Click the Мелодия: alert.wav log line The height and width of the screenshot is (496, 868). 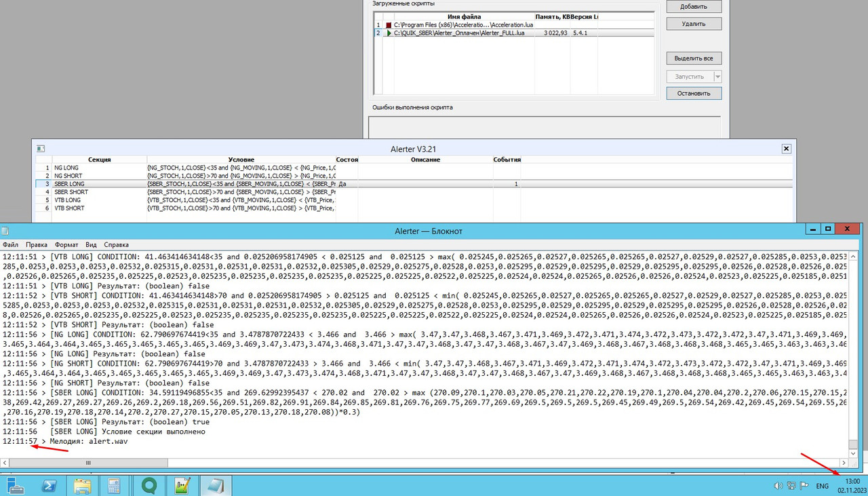coord(65,441)
